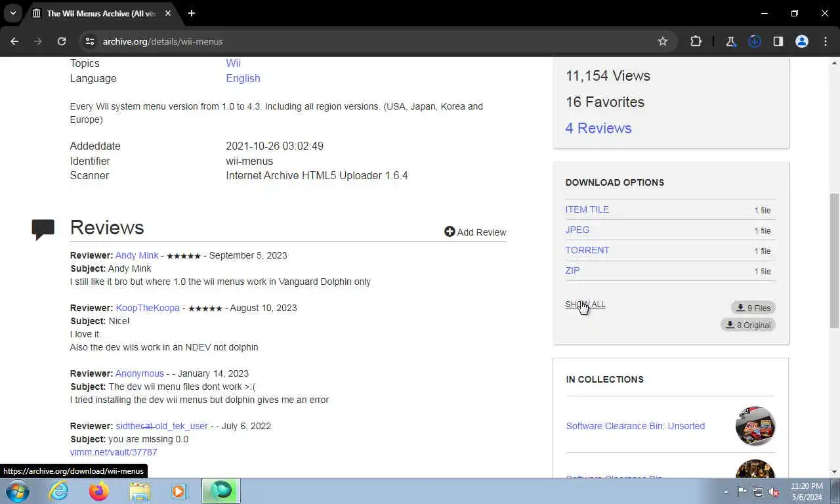The width and height of the screenshot is (840, 504).
Task: Open the muted volume tray icon
Action: click(774, 492)
